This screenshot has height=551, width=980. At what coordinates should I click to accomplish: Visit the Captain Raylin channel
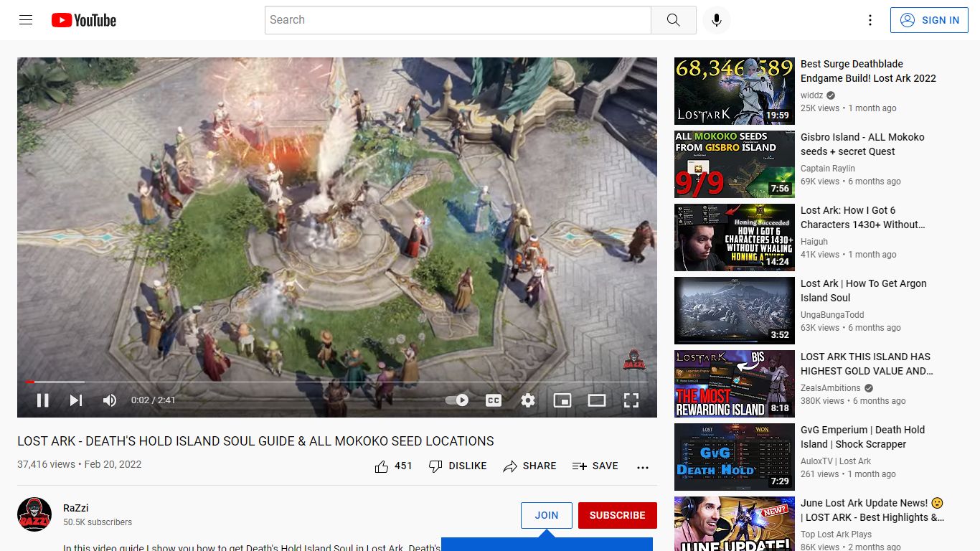828,169
